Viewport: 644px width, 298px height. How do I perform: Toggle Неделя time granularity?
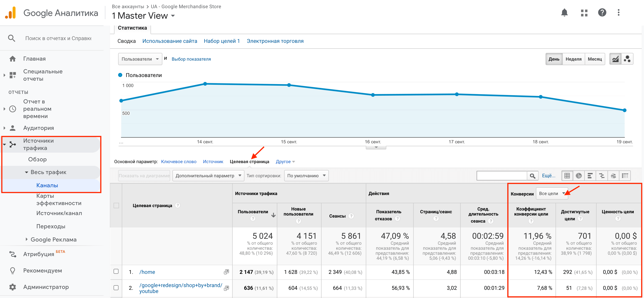point(574,59)
